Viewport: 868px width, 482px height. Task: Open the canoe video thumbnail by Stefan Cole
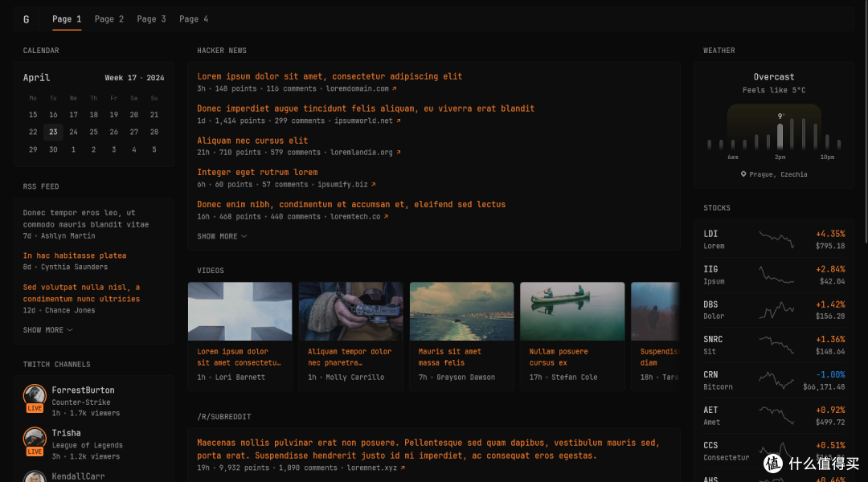click(x=572, y=311)
